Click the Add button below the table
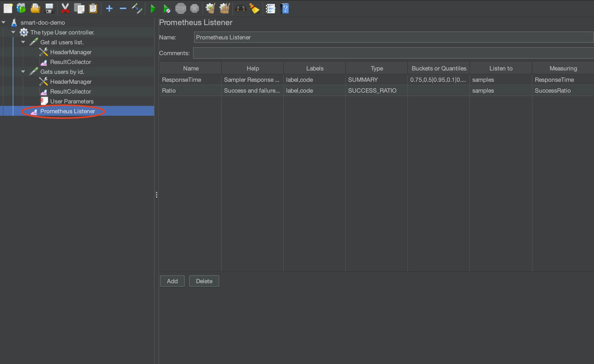Screen dimensions: 594x364 click(172, 281)
